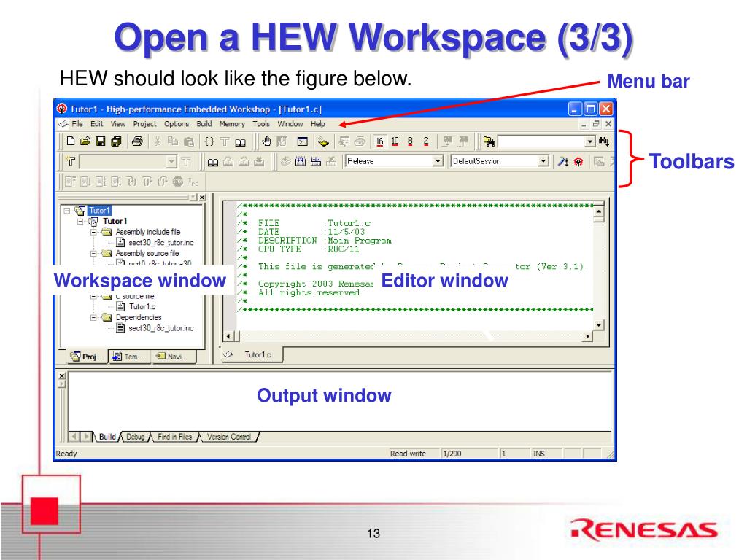The width and height of the screenshot is (747, 560).
Task: Click the editor scrollbar down arrow
Action: (x=599, y=324)
